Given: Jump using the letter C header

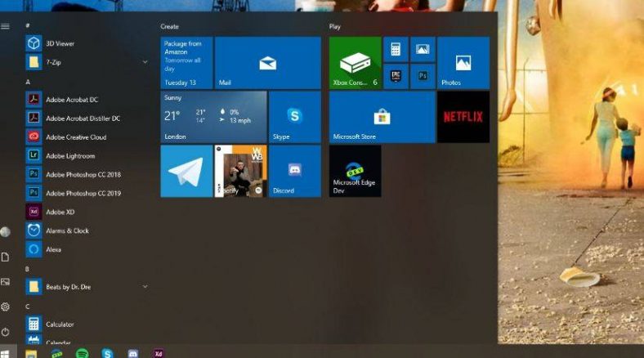Looking at the screenshot, I should pyautogui.click(x=28, y=307).
